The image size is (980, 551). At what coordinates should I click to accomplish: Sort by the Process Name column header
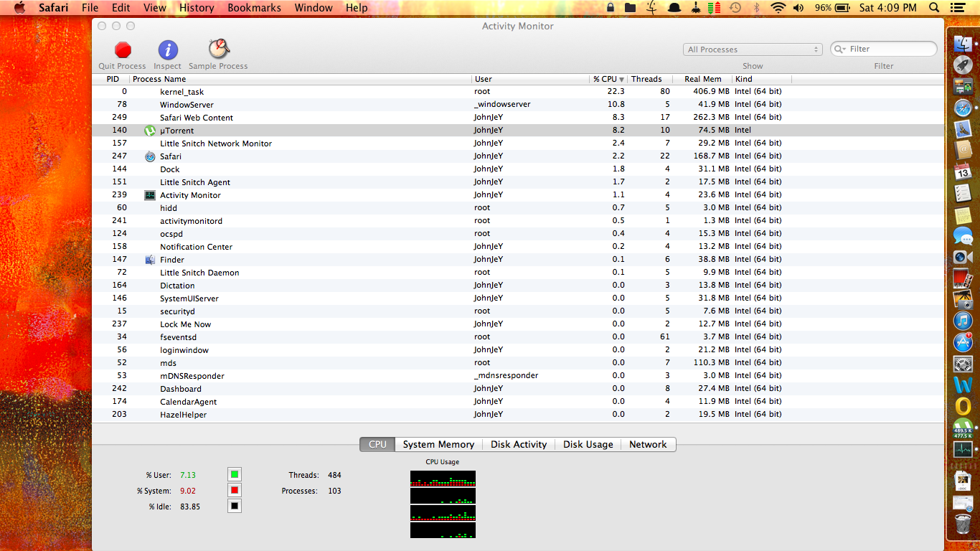(x=301, y=79)
